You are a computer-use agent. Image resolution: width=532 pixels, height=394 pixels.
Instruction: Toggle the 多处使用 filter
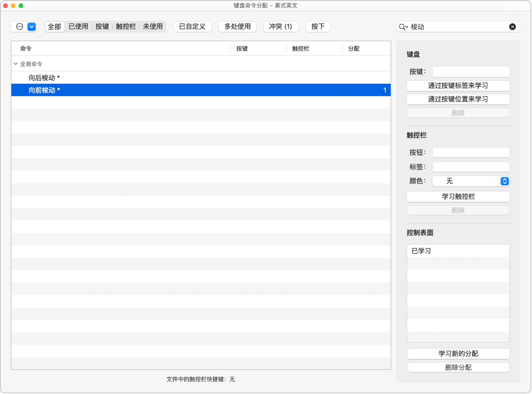[x=237, y=26]
